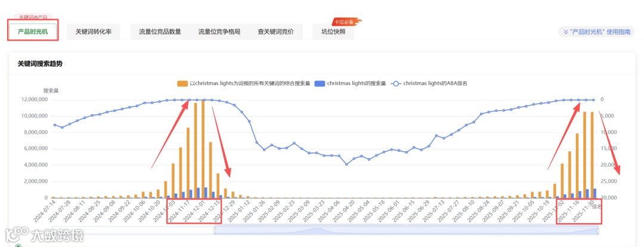
Task: Open the 查关键词竞价 tab
Action: (x=275, y=32)
